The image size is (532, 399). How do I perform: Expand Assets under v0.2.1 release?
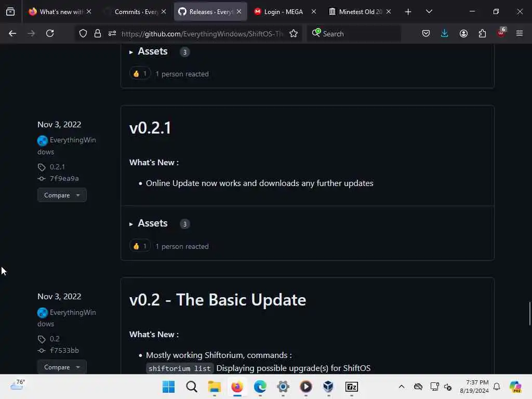click(x=149, y=223)
